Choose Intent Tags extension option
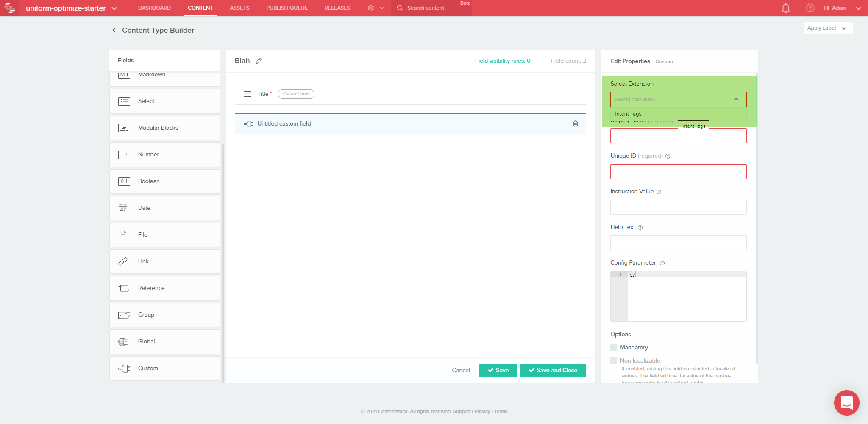 tap(678, 114)
